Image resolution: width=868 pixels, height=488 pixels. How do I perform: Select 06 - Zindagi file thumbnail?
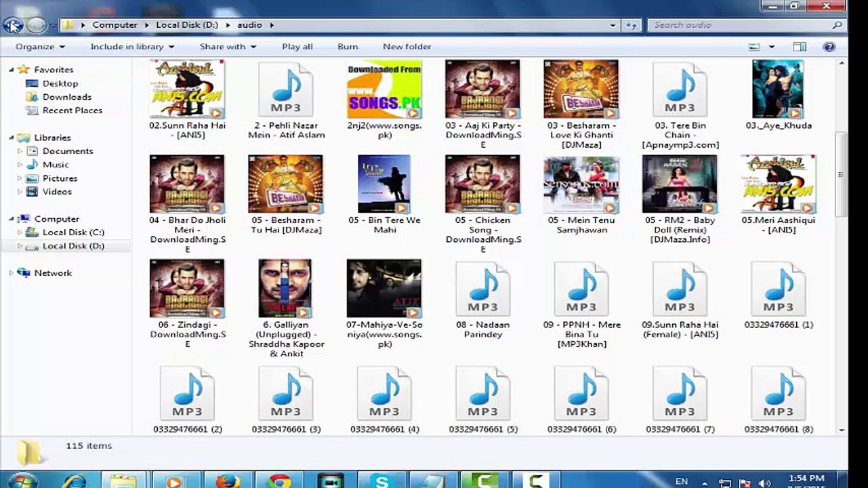point(187,289)
